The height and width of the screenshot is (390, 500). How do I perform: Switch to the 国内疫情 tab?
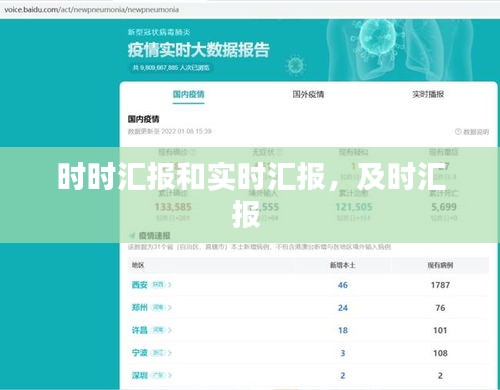(x=188, y=94)
